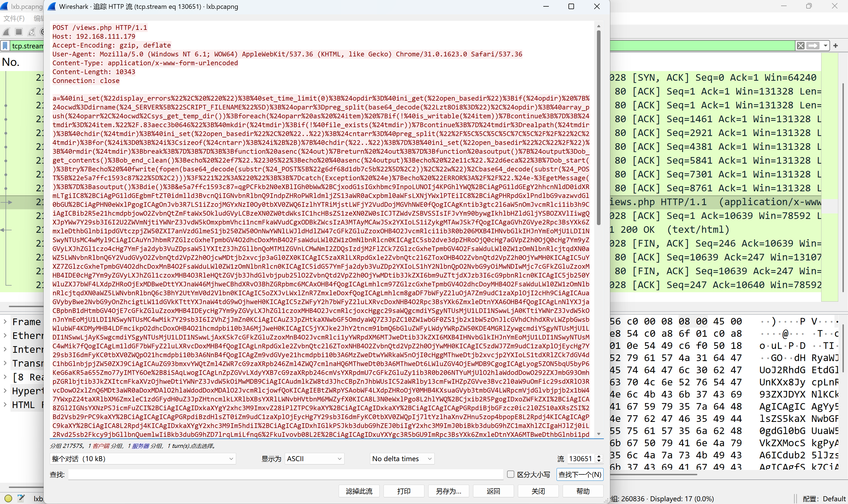Click the start capture shark fin icon
The width and height of the screenshot is (848, 504).
pos(6,32)
